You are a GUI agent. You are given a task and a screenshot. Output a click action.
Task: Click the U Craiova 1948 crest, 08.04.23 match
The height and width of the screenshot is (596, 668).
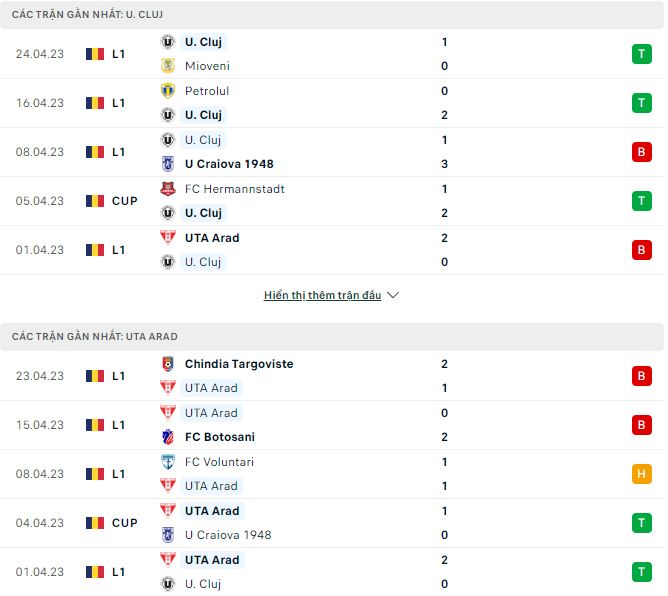click(x=168, y=164)
